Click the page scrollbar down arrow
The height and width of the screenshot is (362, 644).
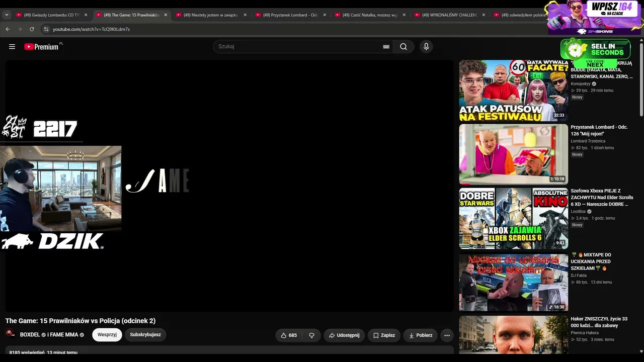coord(640,351)
